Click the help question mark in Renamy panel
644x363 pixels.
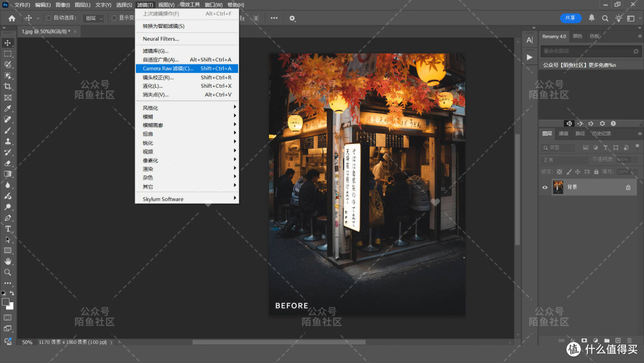click(613, 124)
